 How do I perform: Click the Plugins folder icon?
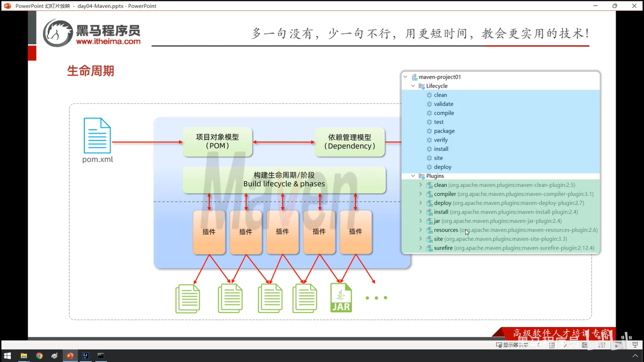[x=421, y=176]
